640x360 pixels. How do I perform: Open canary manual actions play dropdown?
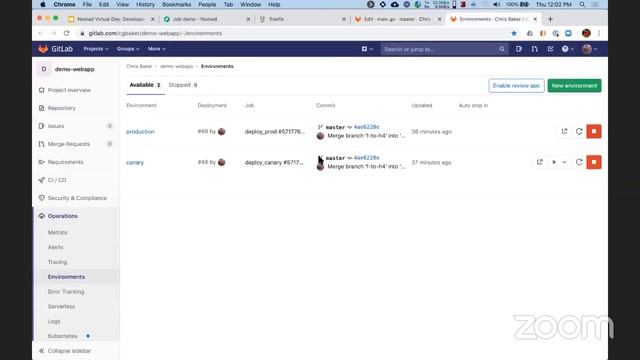click(559, 162)
